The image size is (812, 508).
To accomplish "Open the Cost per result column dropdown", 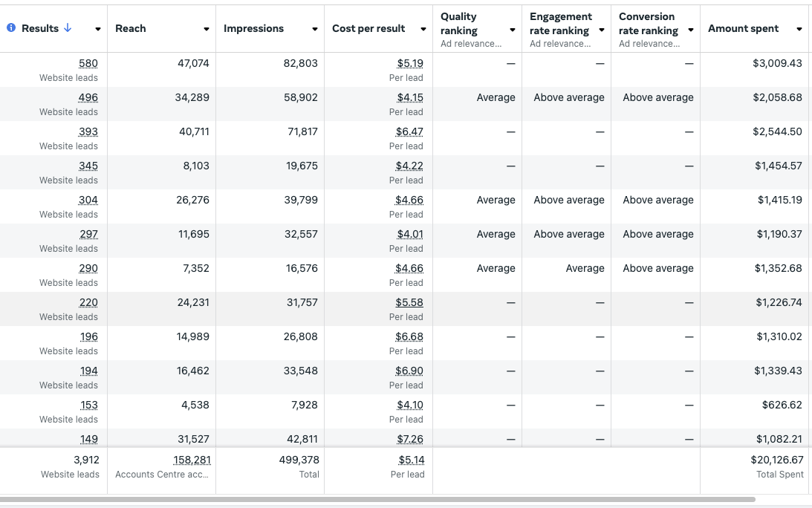I will [423, 29].
